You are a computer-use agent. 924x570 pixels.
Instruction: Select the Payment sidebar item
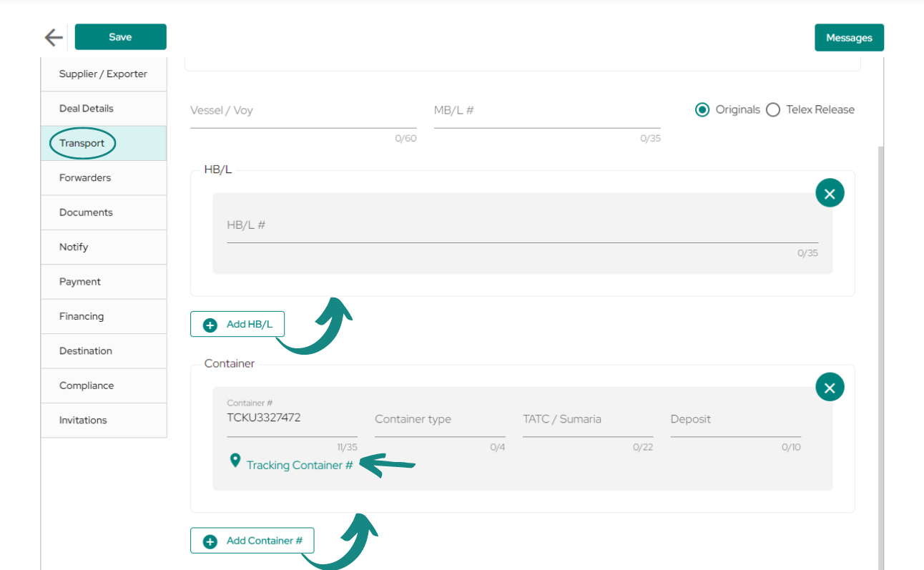tap(104, 282)
